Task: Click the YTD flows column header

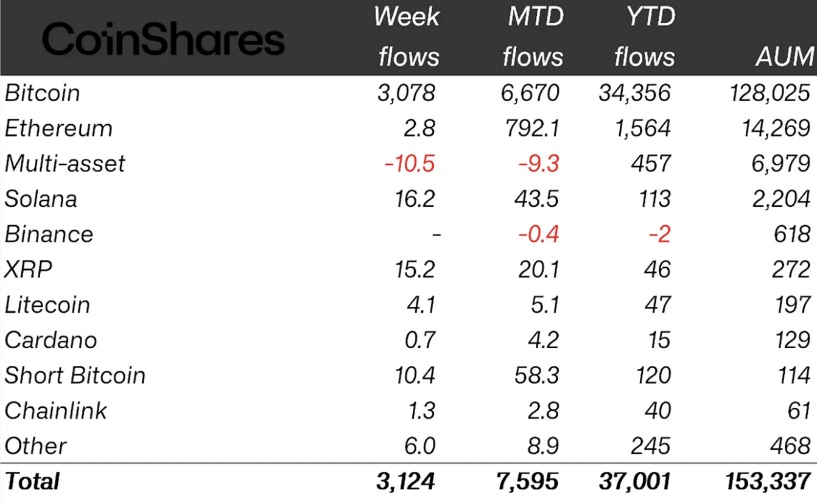Action: (644, 37)
